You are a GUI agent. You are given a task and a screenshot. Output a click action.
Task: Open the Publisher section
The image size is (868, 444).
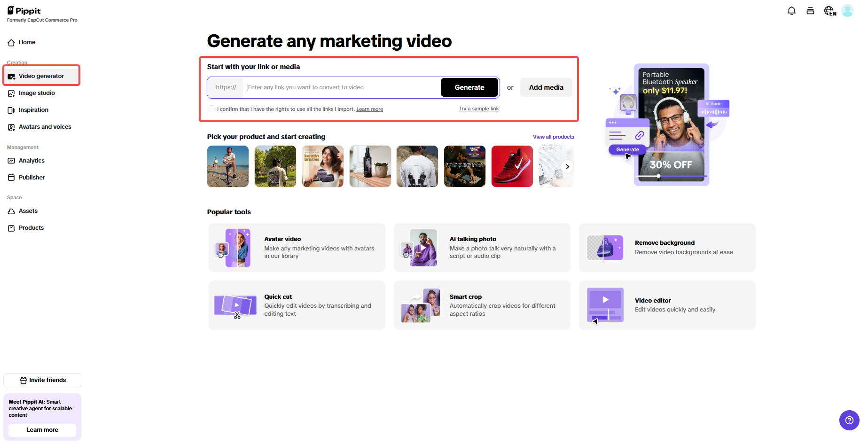(32, 177)
